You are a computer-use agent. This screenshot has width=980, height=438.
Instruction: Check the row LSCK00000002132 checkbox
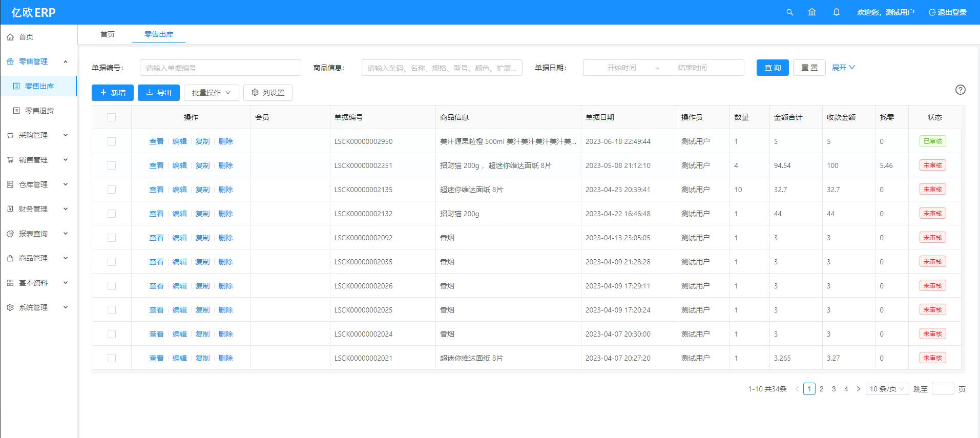tap(112, 214)
